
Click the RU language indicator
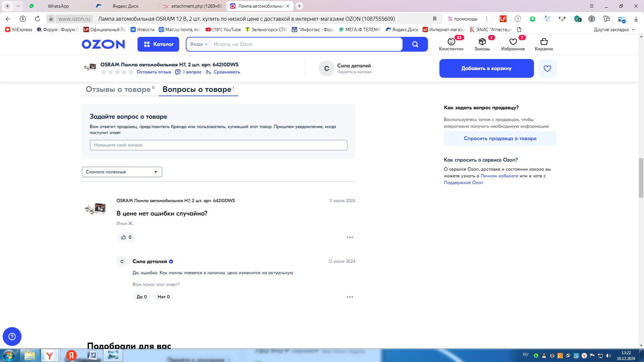click(526, 355)
